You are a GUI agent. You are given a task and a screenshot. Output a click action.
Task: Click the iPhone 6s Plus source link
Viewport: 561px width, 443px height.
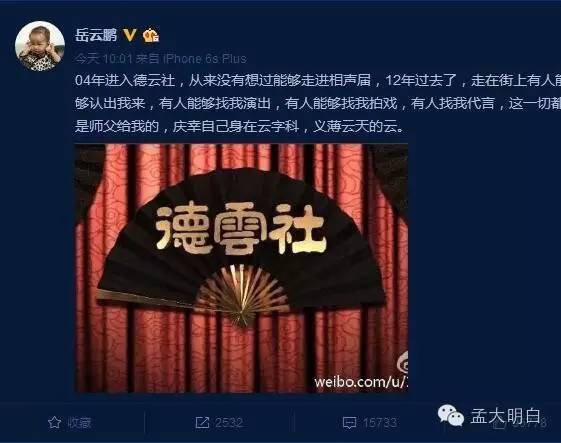(205, 58)
